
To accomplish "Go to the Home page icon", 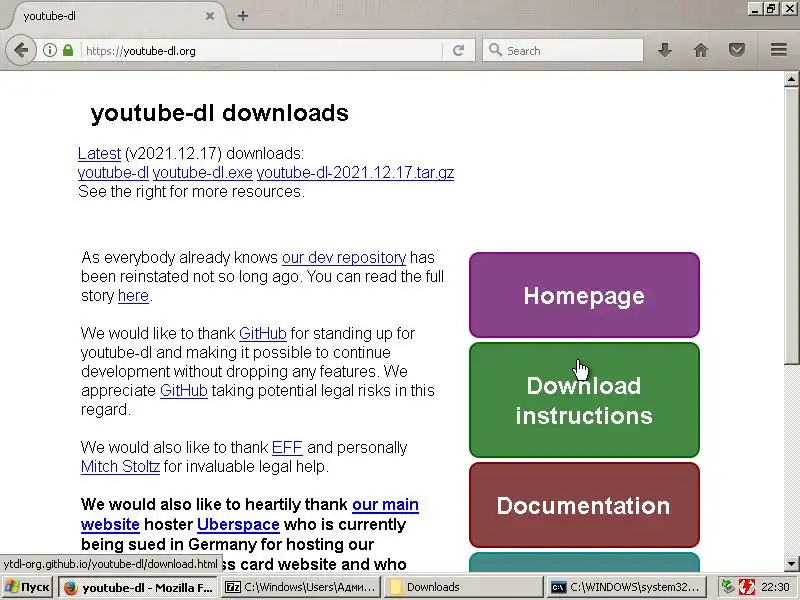I will click(701, 51).
